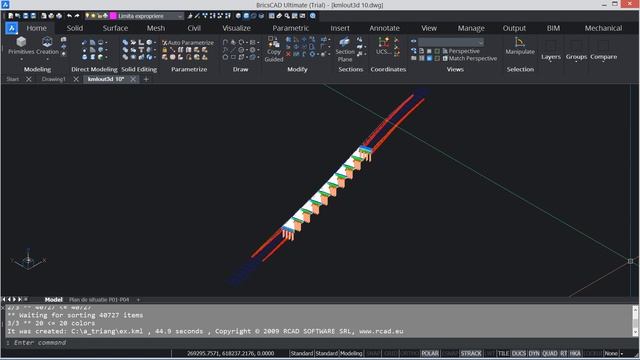Viewport: 640px width, 360px height.
Task: Open the Mechanical ribbon tab
Action: 603,28
